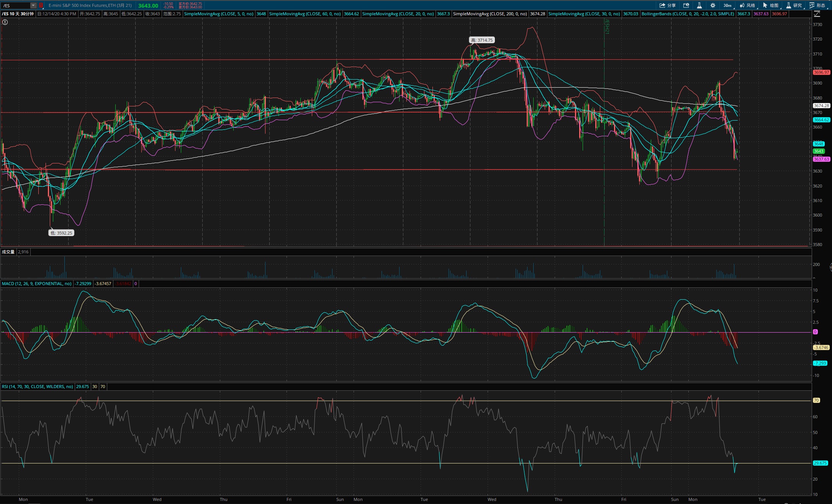Click the 高: 3714.75 high price marker
832x504 pixels.
(482, 40)
